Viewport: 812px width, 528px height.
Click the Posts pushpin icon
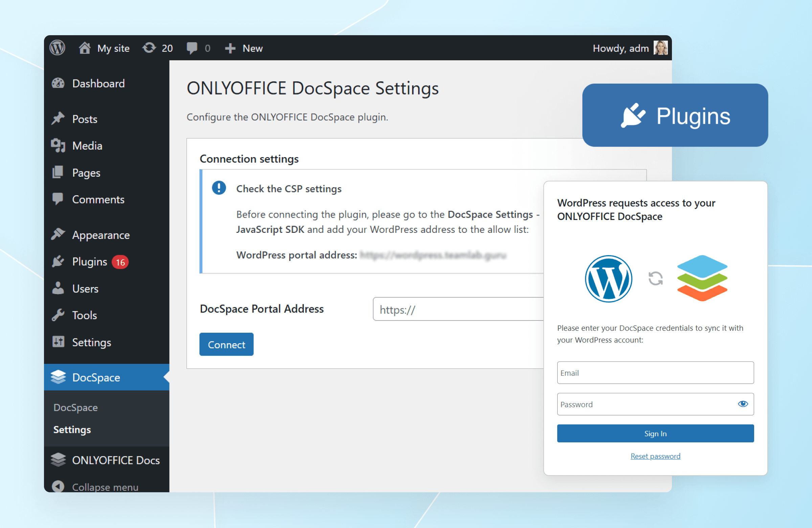[x=58, y=119]
